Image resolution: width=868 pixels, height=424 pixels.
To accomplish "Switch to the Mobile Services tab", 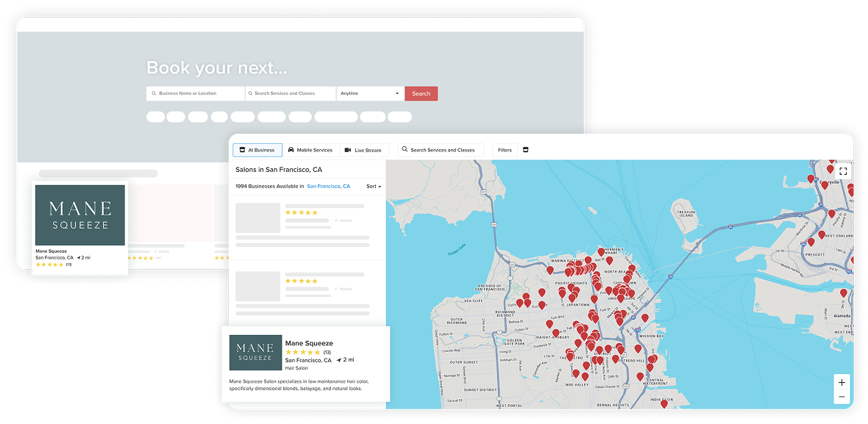I will click(x=310, y=150).
